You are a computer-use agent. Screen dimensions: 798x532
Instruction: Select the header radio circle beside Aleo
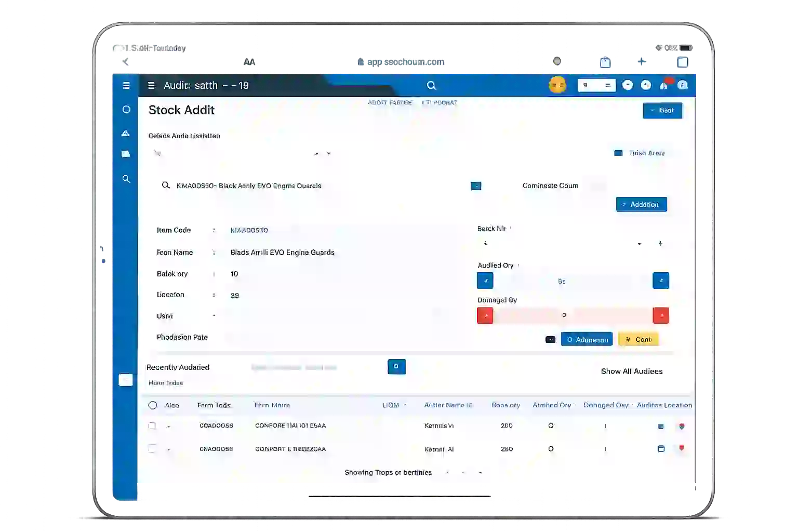(153, 405)
